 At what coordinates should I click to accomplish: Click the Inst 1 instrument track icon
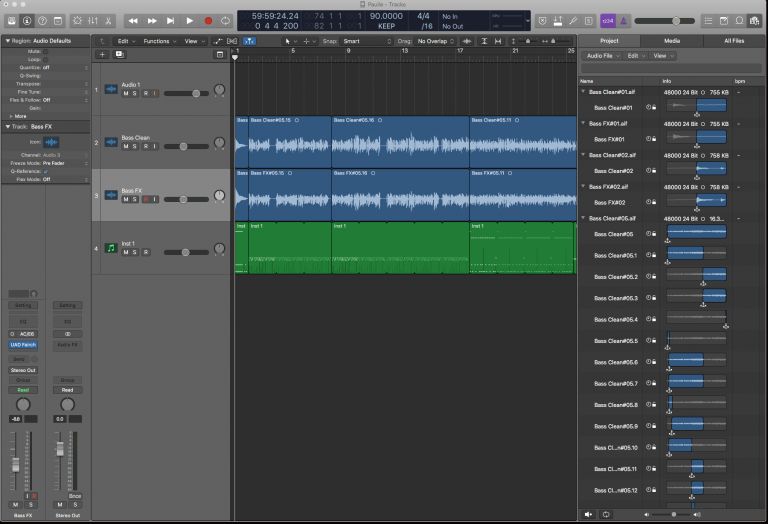111,248
